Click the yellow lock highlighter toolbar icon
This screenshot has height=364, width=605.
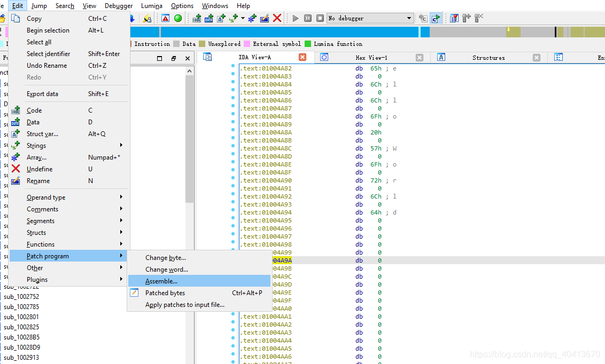point(147,18)
